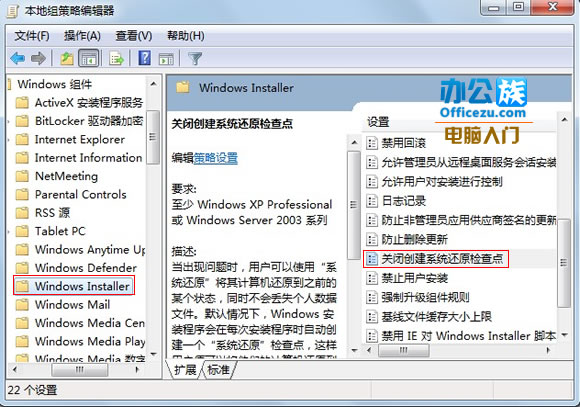This screenshot has height=407, width=580.
Task: Click the Filter funnel toolbar icon
Action: [x=195, y=58]
